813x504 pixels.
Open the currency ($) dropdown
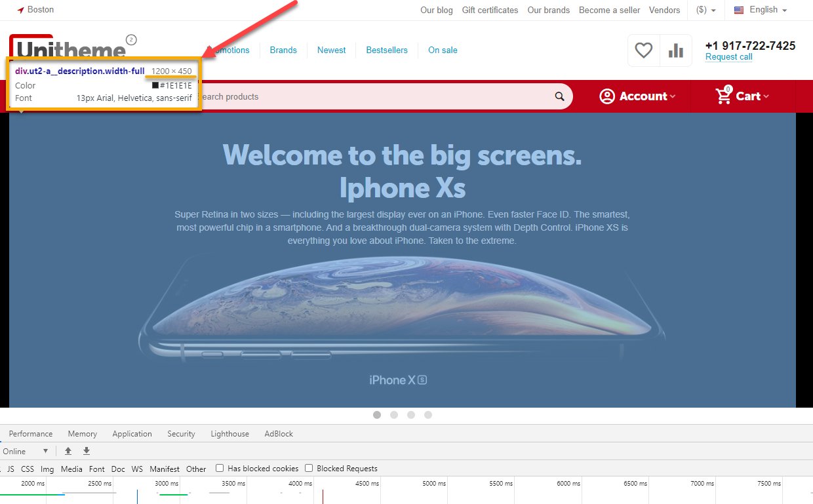[x=706, y=10]
